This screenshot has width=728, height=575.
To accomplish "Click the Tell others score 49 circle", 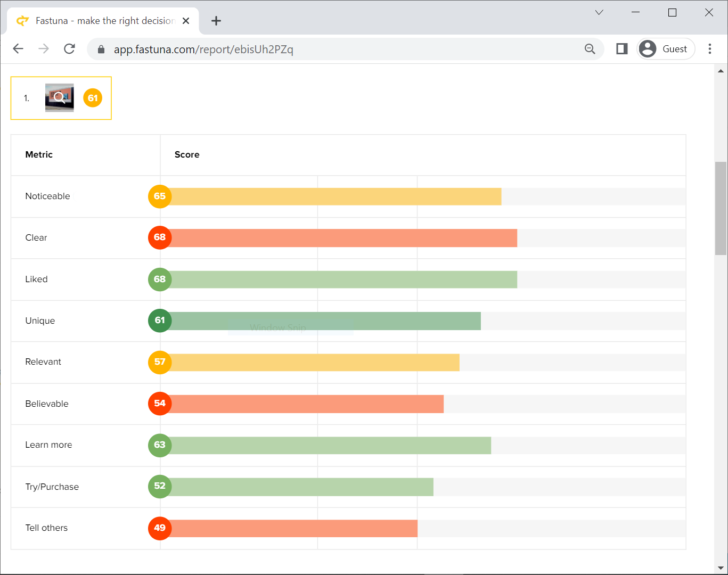I will pyautogui.click(x=160, y=528).
